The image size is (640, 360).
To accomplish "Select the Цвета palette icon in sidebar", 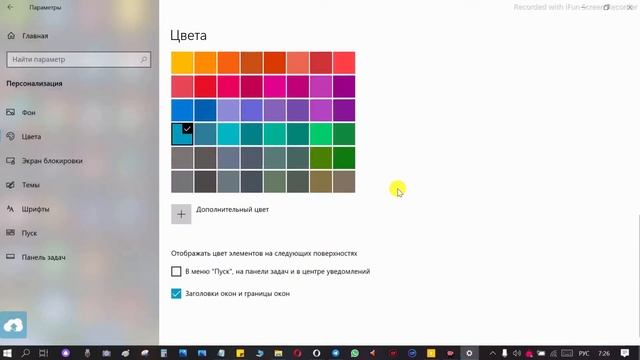I will (x=11, y=136).
